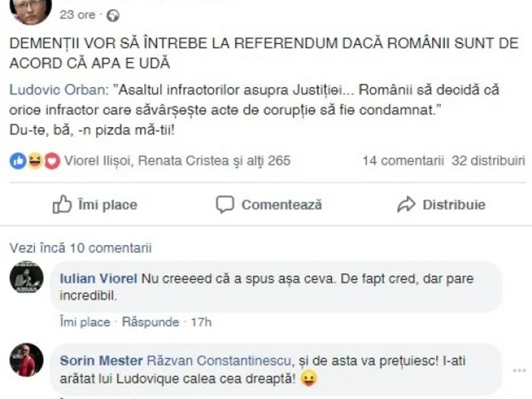This screenshot has height=399, width=532.
Task: Click Iulian Viorel's avatar thumbnail
Action: point(27,277)
